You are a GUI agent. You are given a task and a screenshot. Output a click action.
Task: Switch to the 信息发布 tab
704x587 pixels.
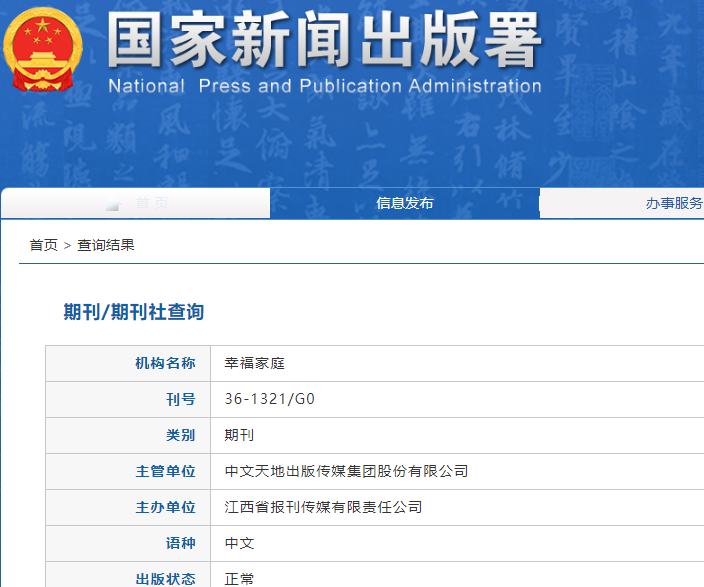point(404,203)
